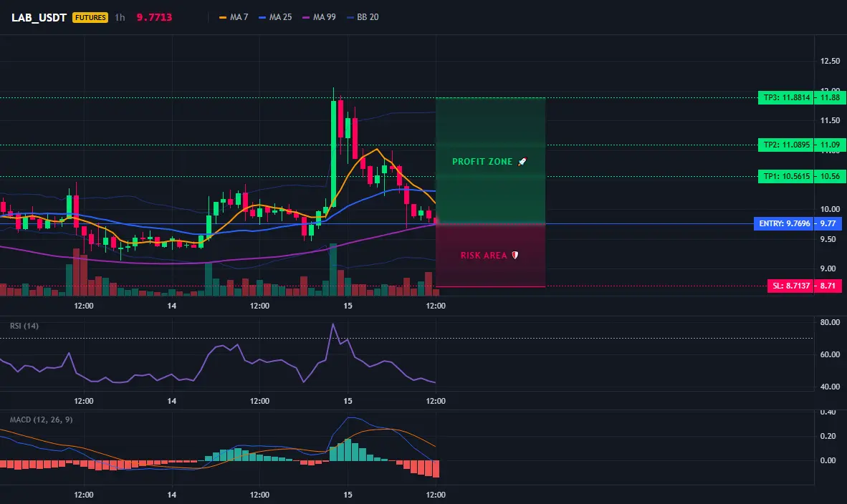Screen dimensions: 847x504
Task: Click the TP2: 11.0895 price label
Action: 786,145
